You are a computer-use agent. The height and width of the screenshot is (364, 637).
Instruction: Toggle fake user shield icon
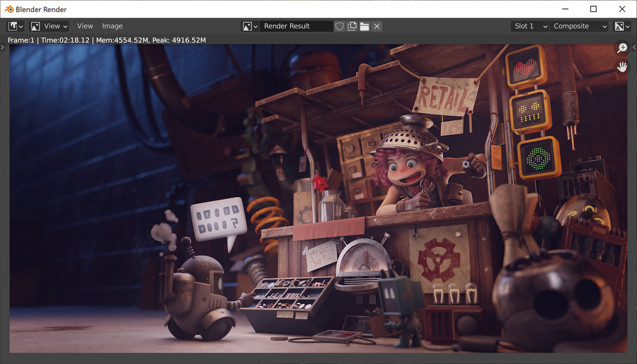click(x=339, y=26)
